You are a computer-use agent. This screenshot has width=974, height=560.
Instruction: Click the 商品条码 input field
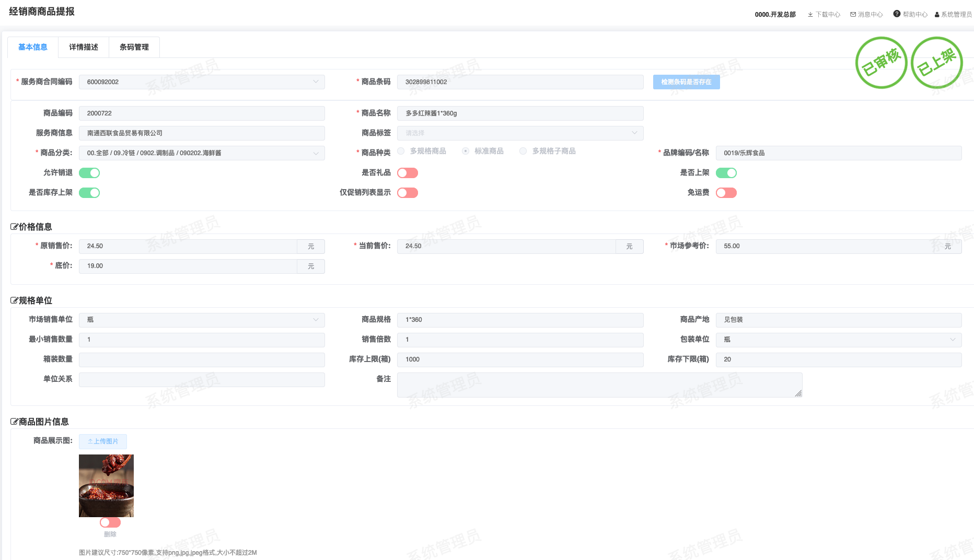click(x=520, y=82)
